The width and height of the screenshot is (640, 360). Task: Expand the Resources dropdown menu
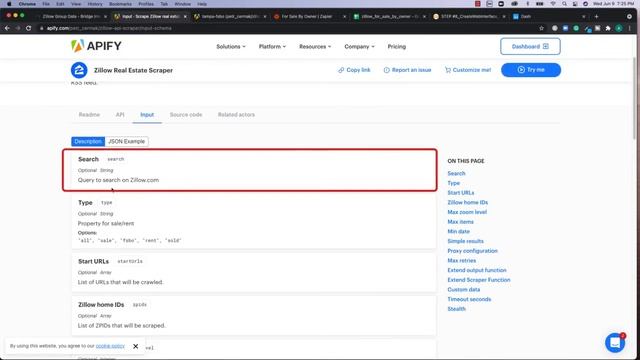point(315,47)
